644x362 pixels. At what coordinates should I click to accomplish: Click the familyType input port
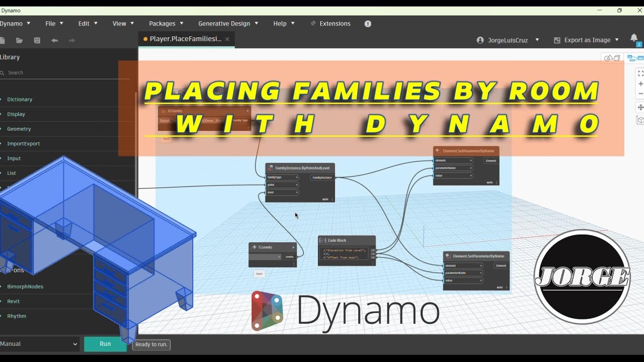pos(282,177)
